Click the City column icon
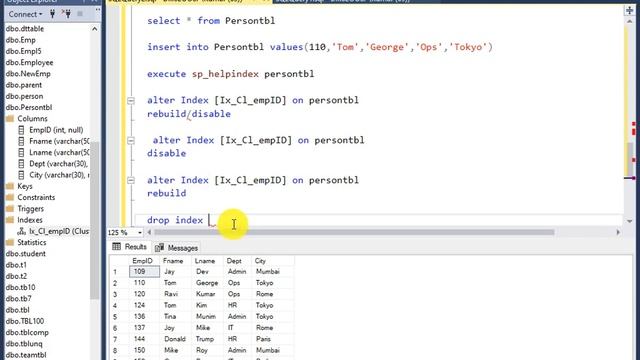Image resolution: width=640 pixels, height=360 pixels. [21, 175]
